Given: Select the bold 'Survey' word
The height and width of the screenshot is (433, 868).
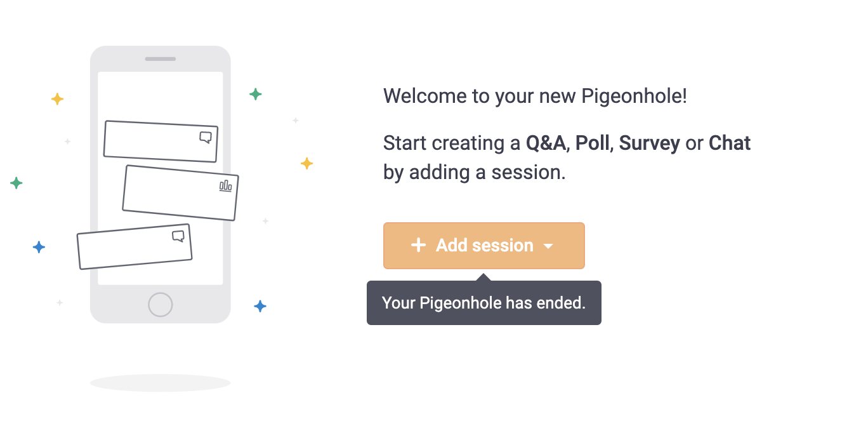Looking at the screenshot, I should [x=649, y=143].
